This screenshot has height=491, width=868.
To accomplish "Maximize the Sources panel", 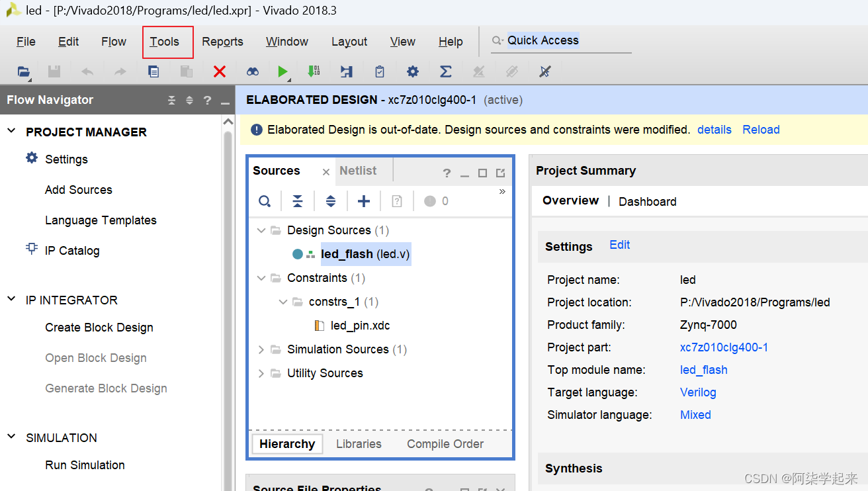I will pyautogui.click(x=482, y=173).
